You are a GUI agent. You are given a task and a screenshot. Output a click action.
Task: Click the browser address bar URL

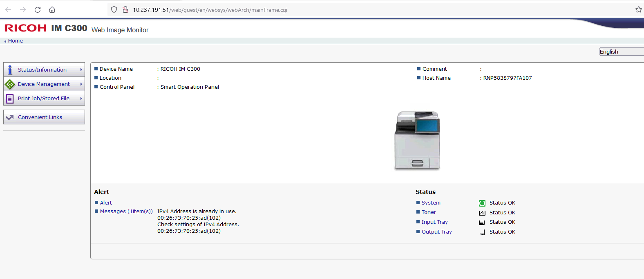[x=210, y=10]
